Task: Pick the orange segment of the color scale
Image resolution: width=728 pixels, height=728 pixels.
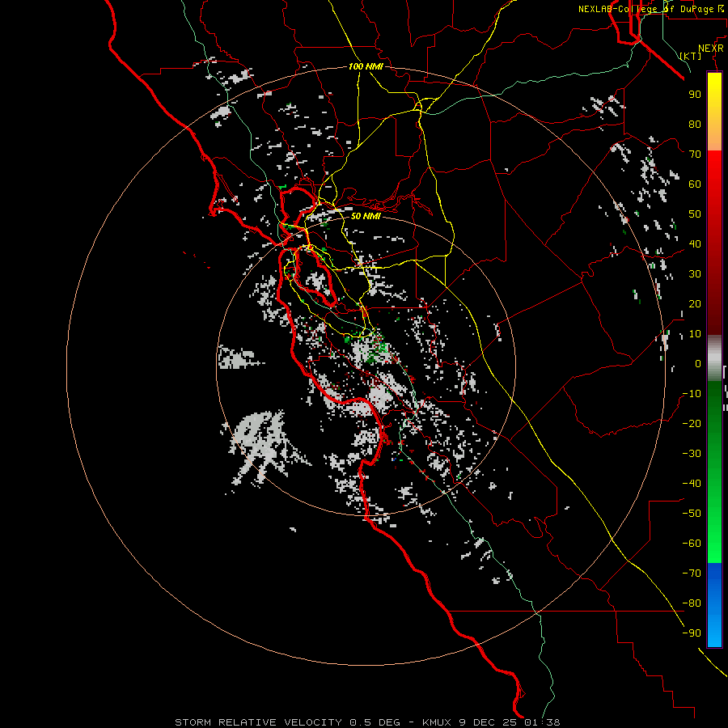Action: pyautogui.click(x=714, y=136)
